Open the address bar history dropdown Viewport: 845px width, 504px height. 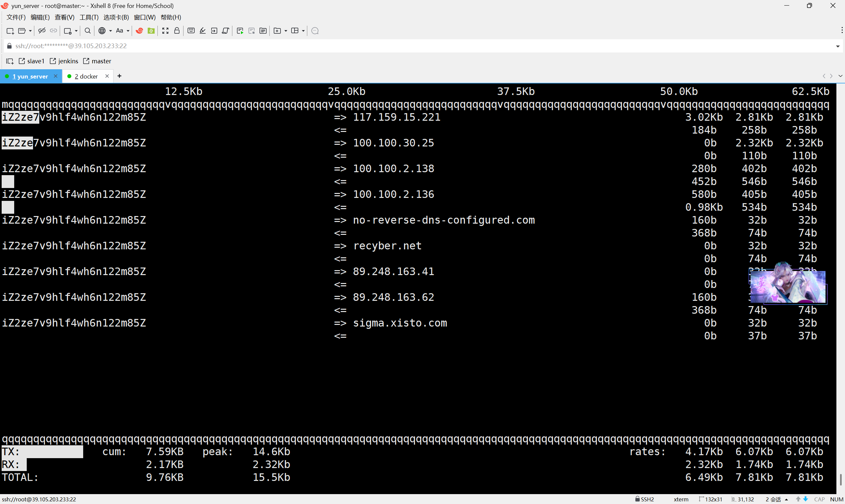837,46
